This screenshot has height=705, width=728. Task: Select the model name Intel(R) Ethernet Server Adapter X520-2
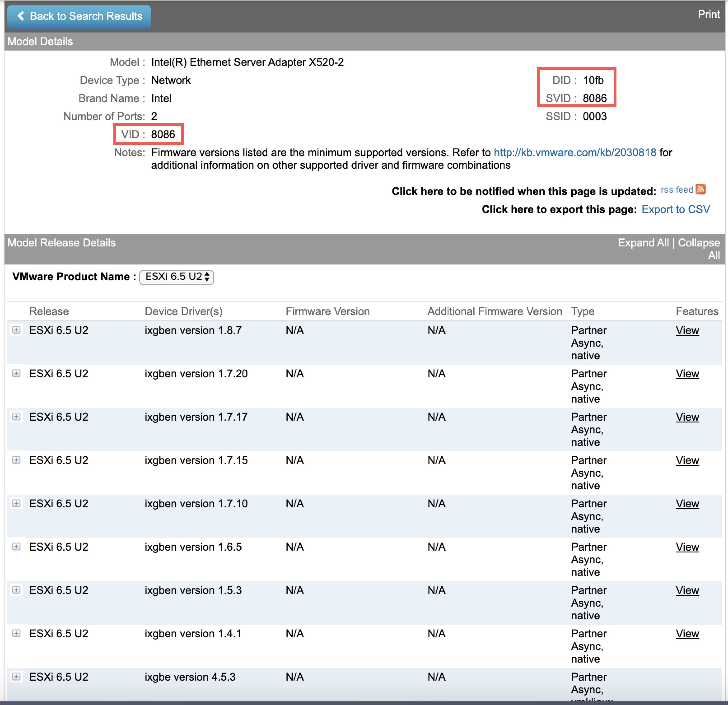[247, 62]
